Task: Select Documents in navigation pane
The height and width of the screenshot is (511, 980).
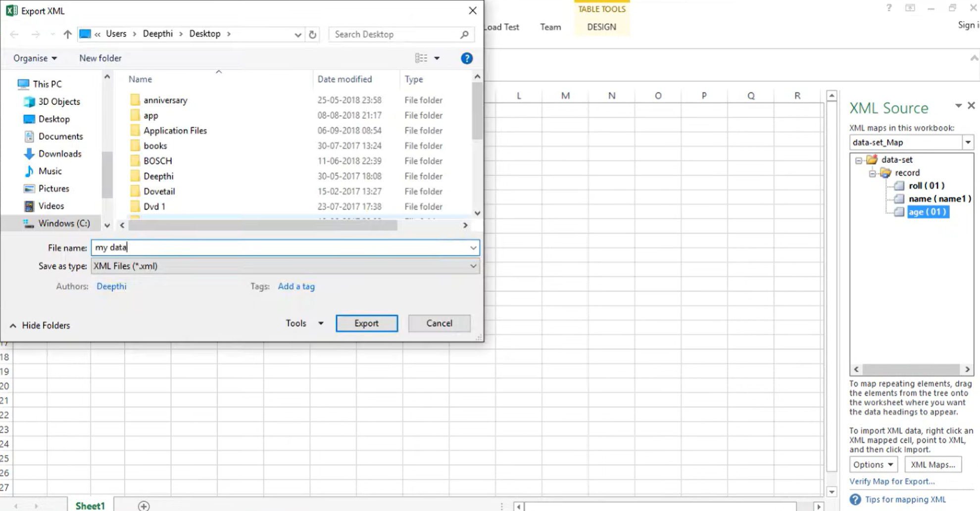Action: (60, 136)
